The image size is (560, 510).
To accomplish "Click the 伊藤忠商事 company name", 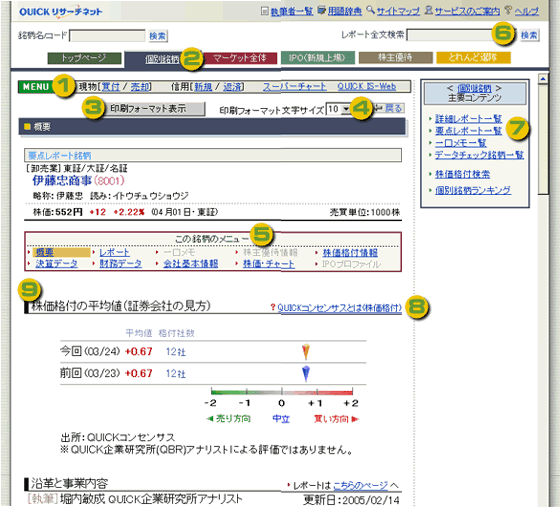I will point(62,180).
